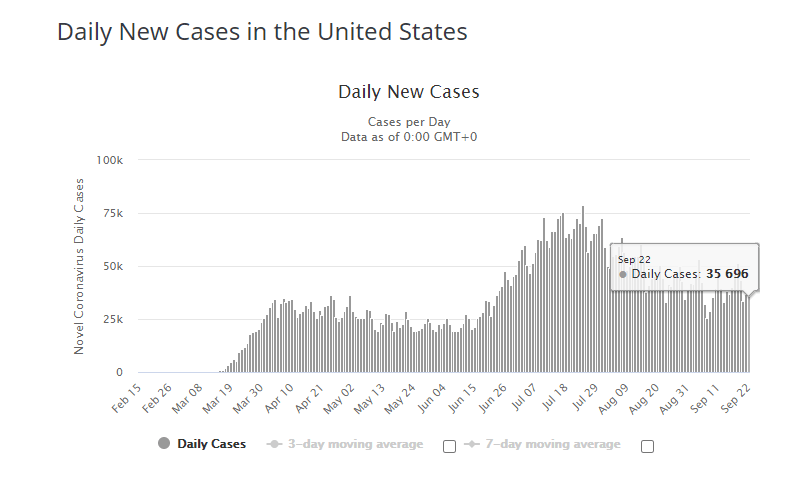Click the Novel Coronavirus Daily Cases axis title

click(x=80, y=266)
